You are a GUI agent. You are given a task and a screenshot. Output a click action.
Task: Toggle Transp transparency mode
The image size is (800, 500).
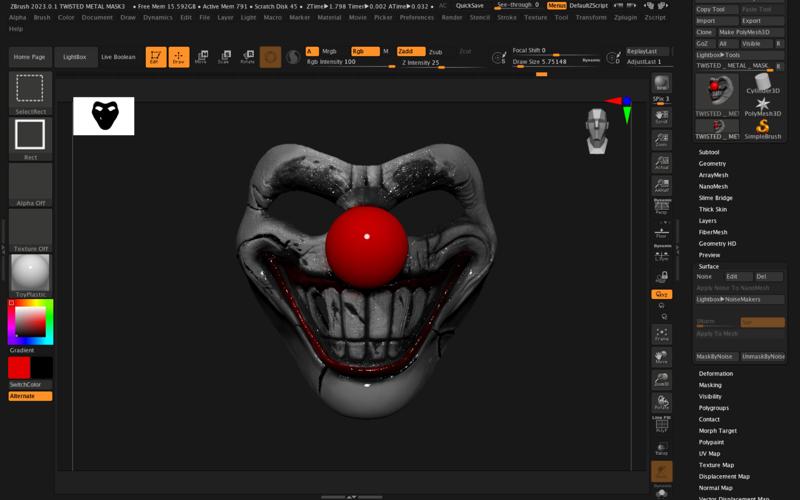coord(662,448)
